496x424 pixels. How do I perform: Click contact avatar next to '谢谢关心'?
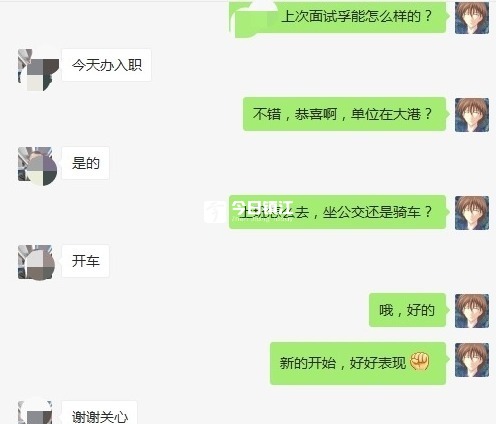pos(35,412)
